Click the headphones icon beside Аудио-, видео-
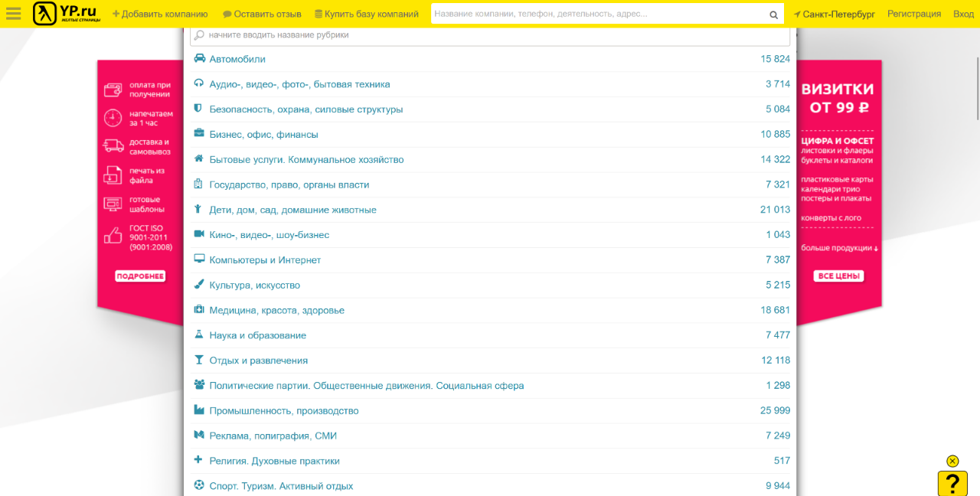 (x=199, y=83)
